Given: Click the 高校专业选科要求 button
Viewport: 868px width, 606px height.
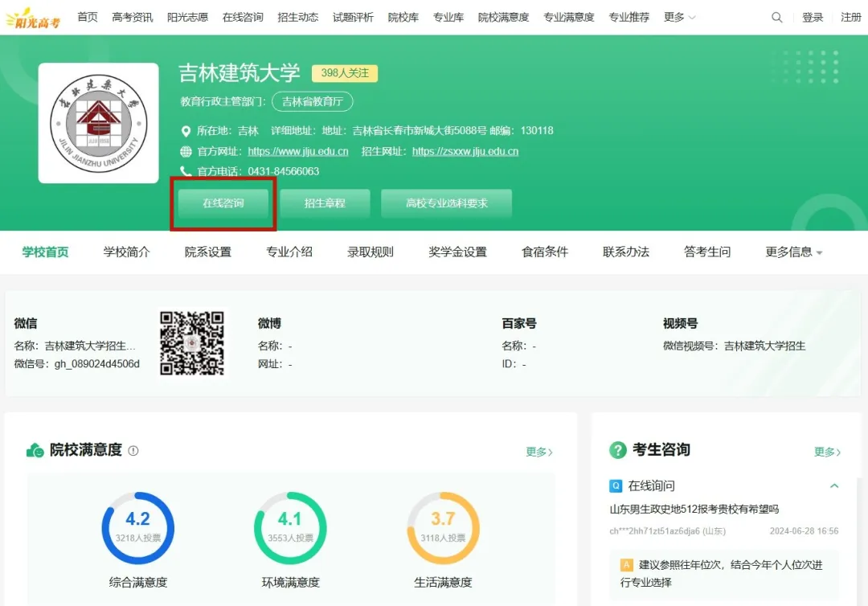Looking at the screenshot, I should (446, 203).
